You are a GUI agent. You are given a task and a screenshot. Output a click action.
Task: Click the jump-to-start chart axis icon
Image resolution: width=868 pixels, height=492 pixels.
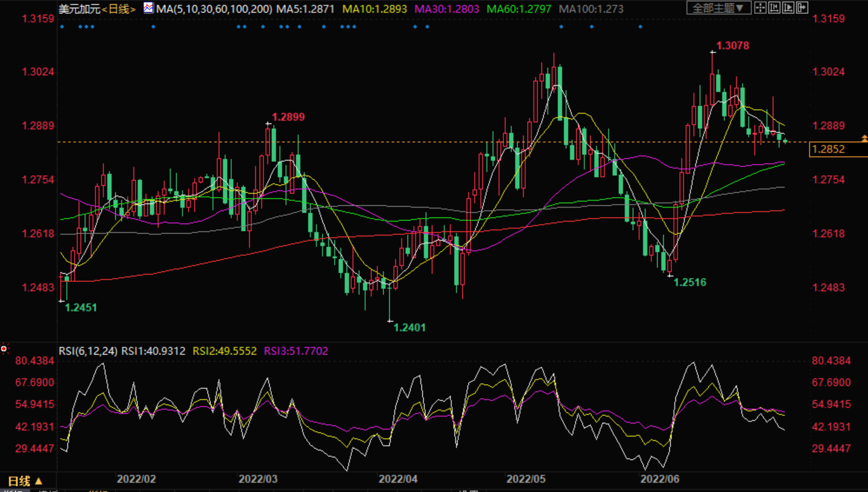click(774, 8)
